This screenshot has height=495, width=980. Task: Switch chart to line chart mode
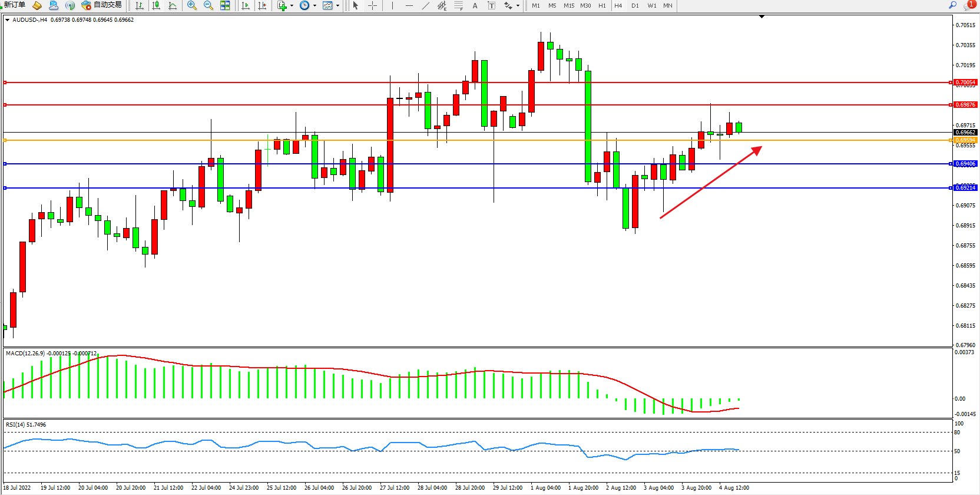coord(173,5)
